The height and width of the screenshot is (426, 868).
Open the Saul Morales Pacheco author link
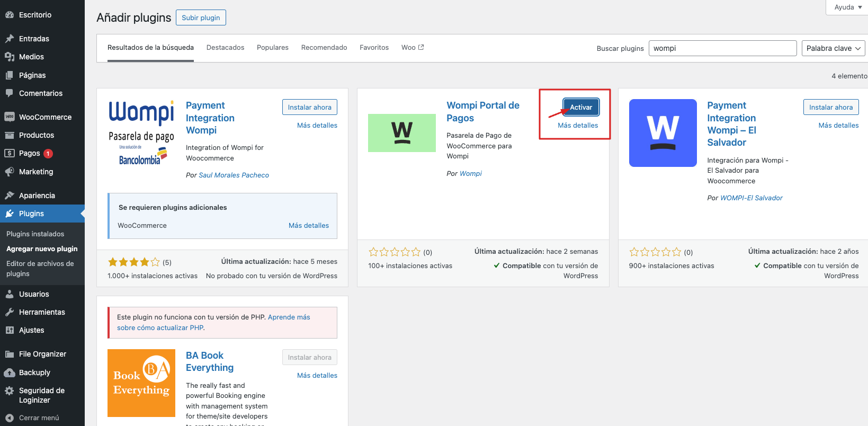tap(234, 175)
